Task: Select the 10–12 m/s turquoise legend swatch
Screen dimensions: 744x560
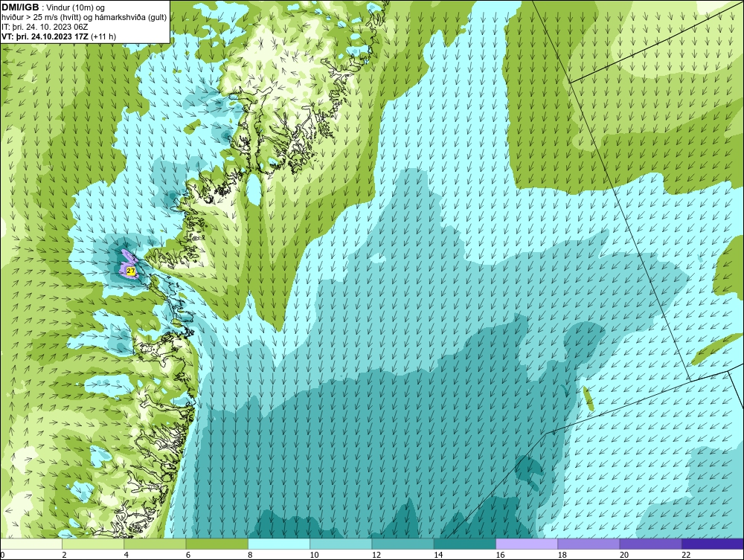Action: click(x=341, y=544)
